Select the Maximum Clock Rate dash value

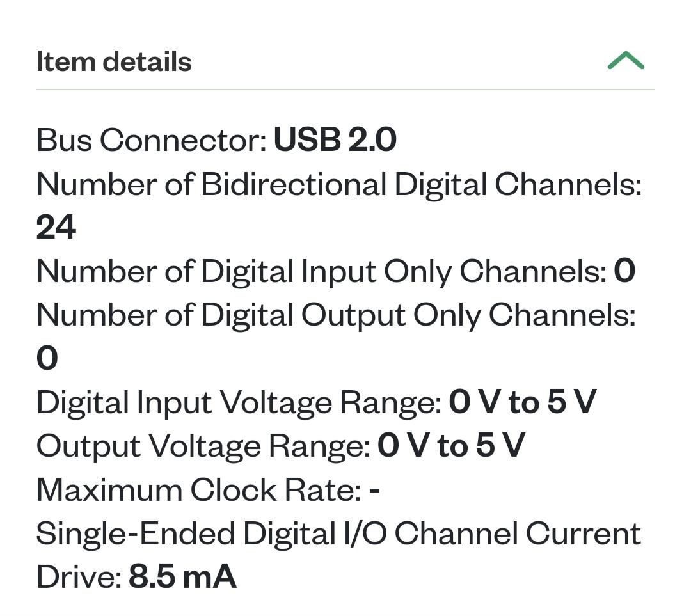pyautogui.click(x=374, y=491)
